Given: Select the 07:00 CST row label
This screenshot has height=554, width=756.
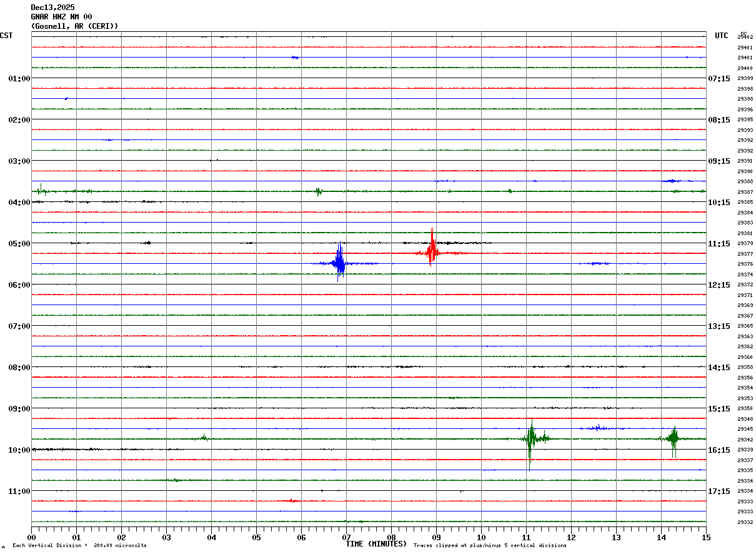Looking at the screenshot, I should [x=19, y=326].
